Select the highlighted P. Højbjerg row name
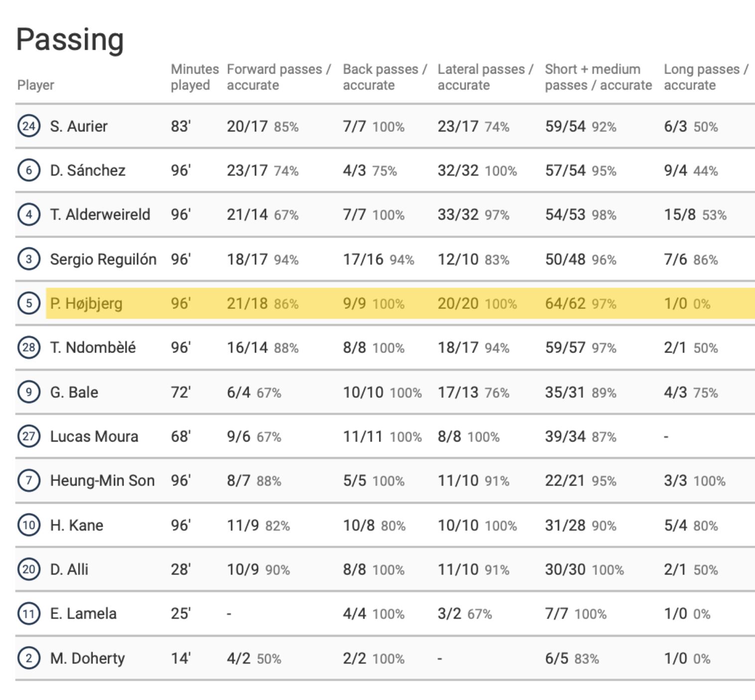 pyautogui.click(x=86, y=303)
